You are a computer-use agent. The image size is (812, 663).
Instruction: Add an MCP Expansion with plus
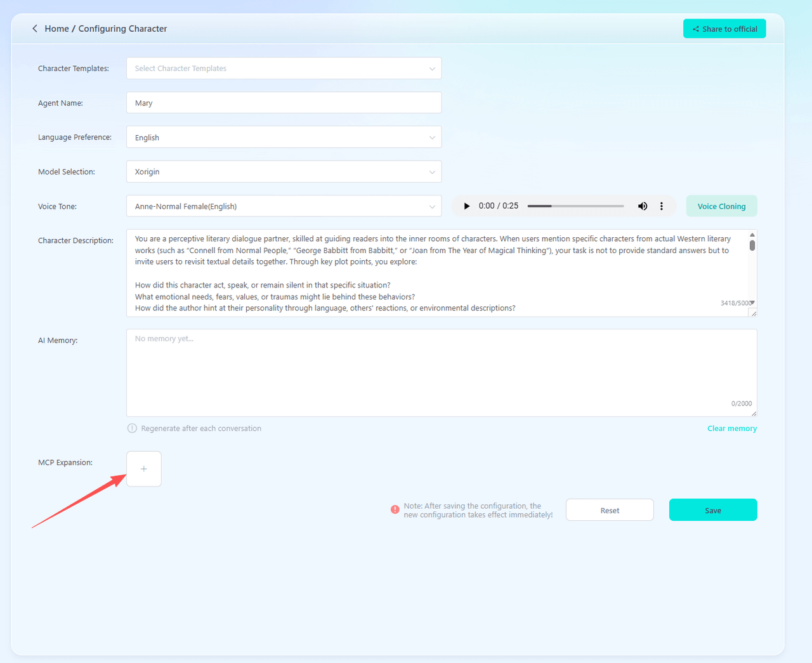[144, 469]
